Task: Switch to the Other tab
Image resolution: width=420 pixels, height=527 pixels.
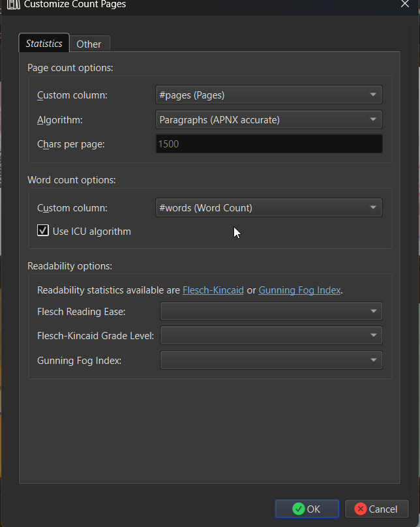Action: pyautogui.click(x=89, y=44)
